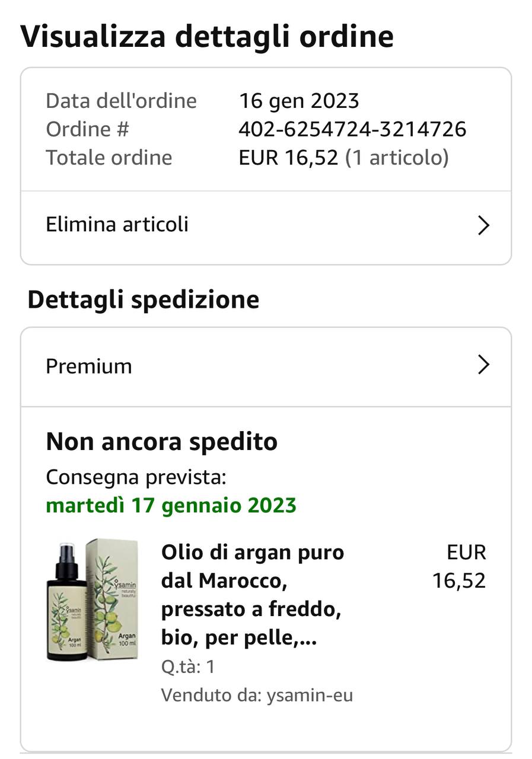The image size is (532, 759).
Task: Click the Dettagli spedizione section heading
Action: click(x=144, y=299)
